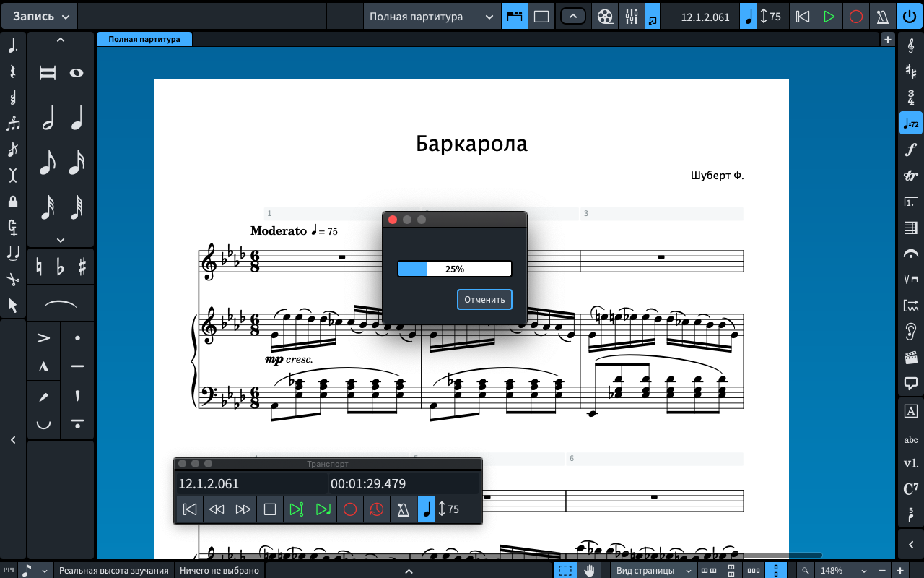The image size is (924, 578).
Task: Expand note durations list upward with chevron
Action: point(61,40)
